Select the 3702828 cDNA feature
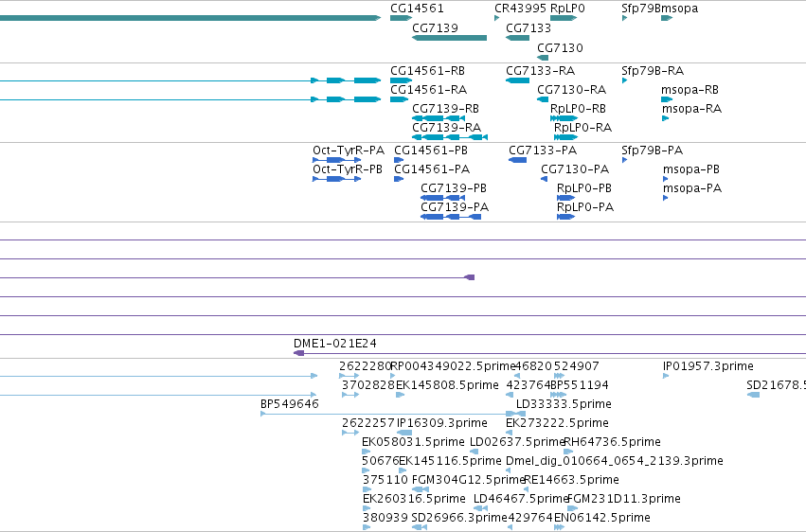This screenshot has height=532, width=806. coord(350,395)
